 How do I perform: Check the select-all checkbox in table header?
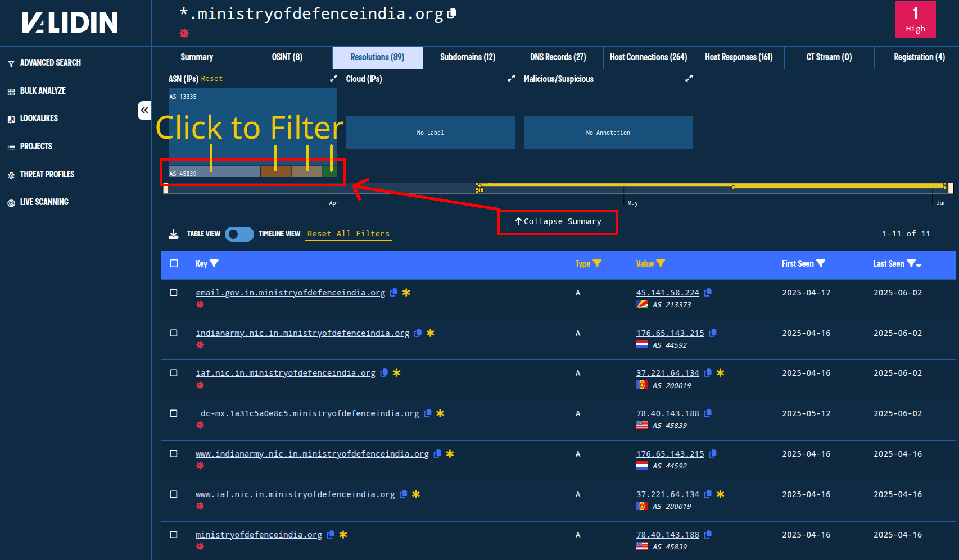174,263
